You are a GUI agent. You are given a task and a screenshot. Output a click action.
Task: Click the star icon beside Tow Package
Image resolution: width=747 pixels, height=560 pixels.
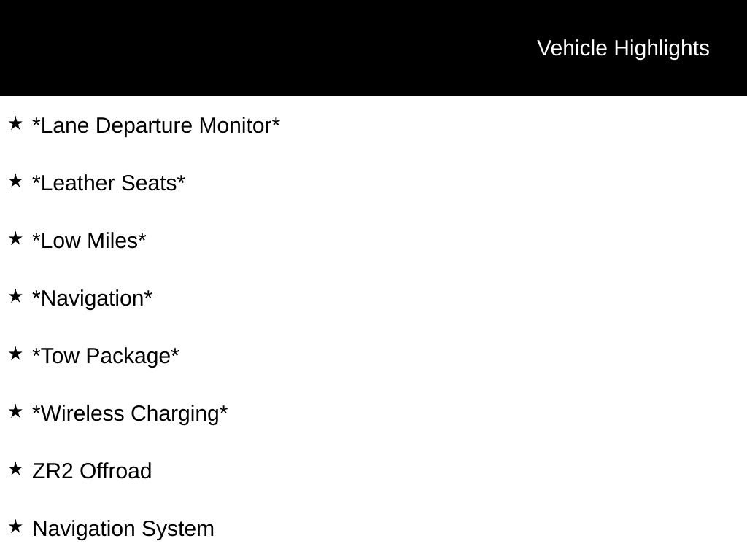(15, 354)
